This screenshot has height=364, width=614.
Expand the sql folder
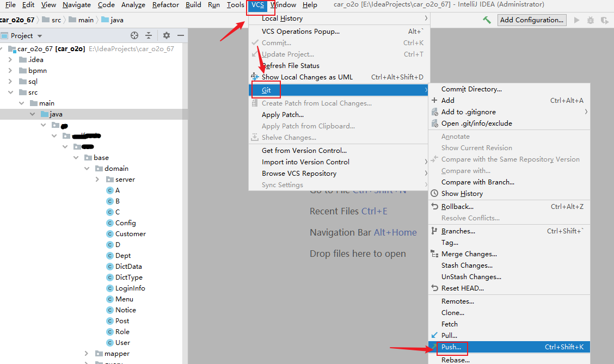(x=10, y=82)
